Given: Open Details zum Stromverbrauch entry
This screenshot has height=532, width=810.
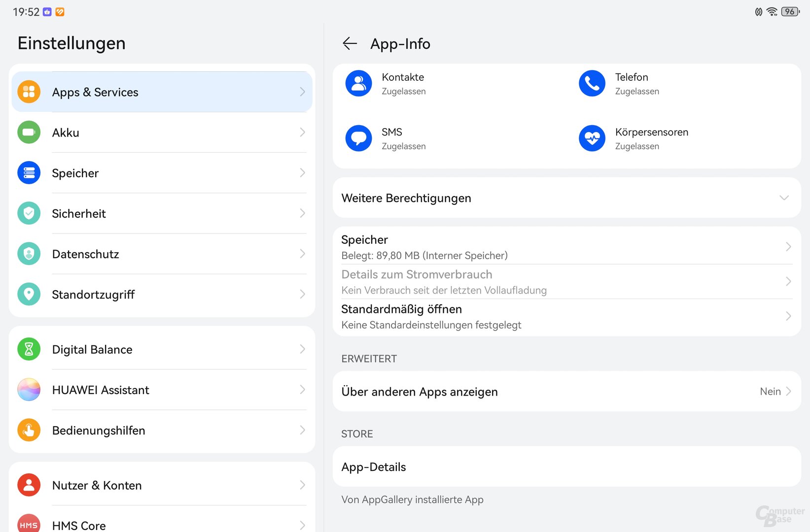Looking at the screenshot, I should (x=567, y=282).
